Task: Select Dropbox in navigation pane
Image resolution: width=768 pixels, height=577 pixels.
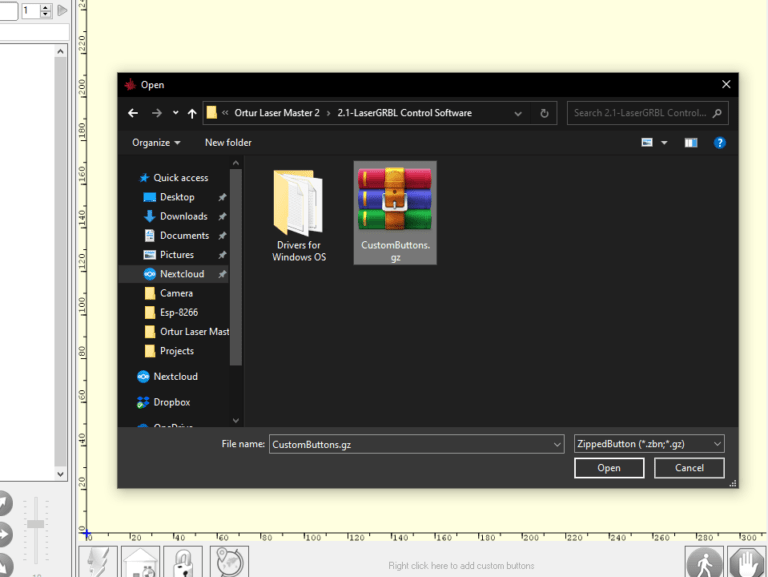Action: tap(164, 402)
